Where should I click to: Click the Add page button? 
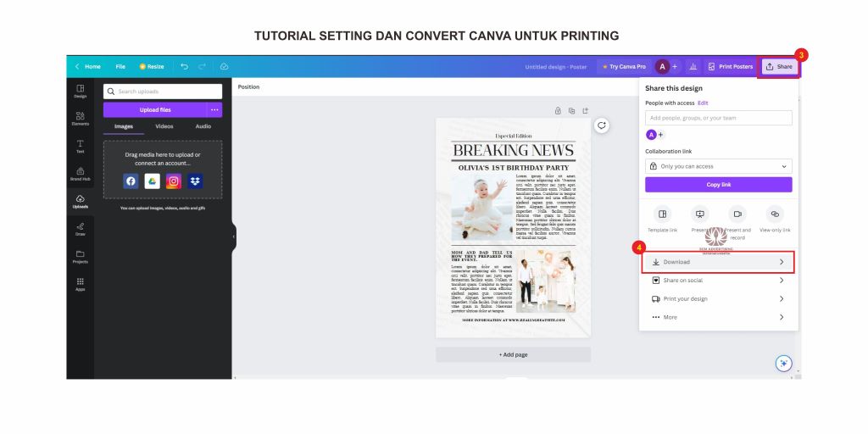pyautogui.click(x=513, y=354)
